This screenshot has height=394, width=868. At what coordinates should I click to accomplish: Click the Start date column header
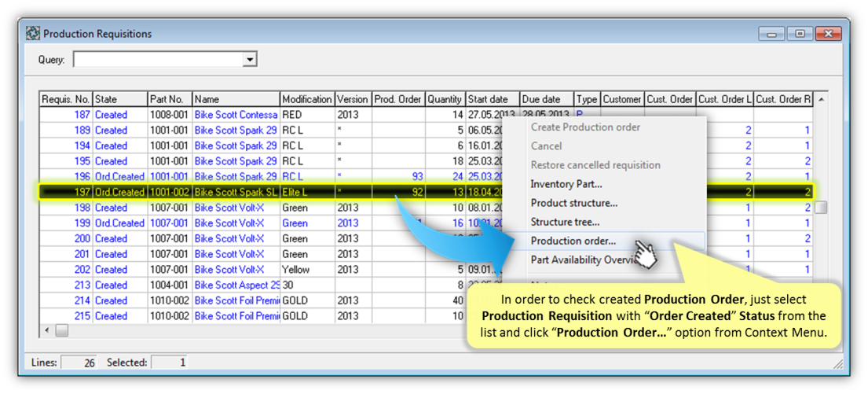(x=493, y=99)
